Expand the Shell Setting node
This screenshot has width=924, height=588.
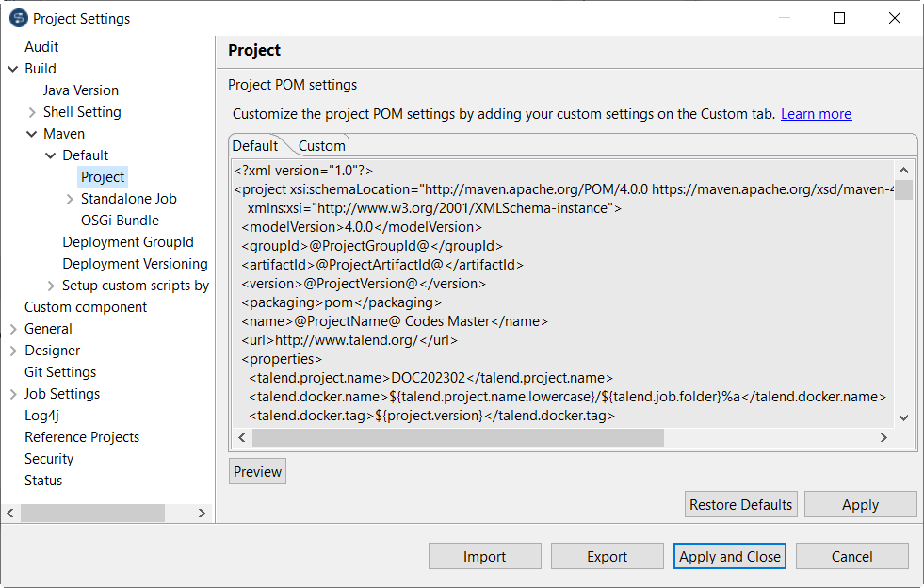(x=30, y=111)
